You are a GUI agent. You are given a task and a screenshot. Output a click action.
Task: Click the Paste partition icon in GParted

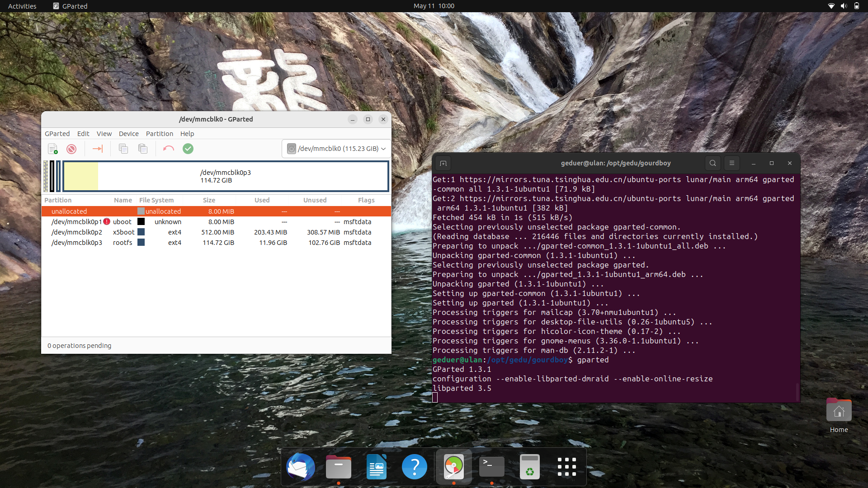[143, 149]
